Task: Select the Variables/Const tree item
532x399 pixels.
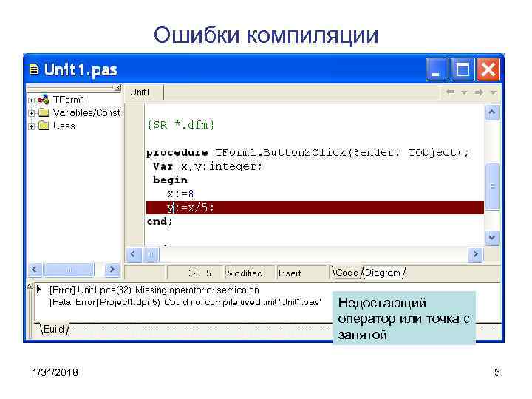Action: coord(86,112)
